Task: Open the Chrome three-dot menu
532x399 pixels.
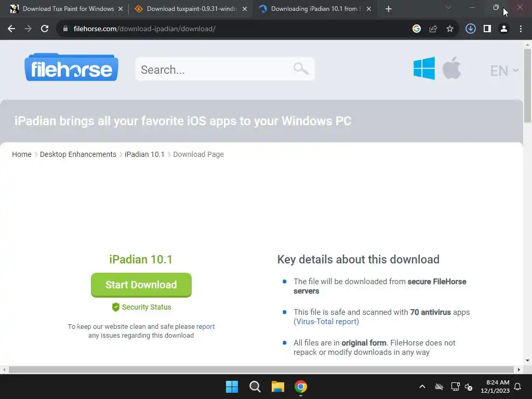Action: coord(521,29)
